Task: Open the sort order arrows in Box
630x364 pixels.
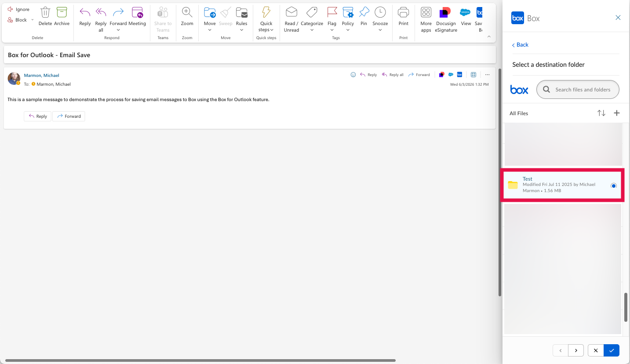Action: tap(601, 113)
